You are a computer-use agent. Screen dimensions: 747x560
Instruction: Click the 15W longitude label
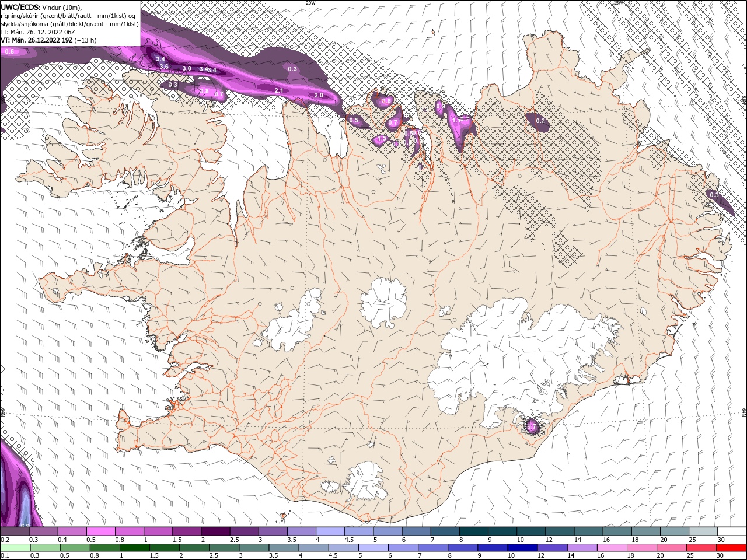[619, 3]
